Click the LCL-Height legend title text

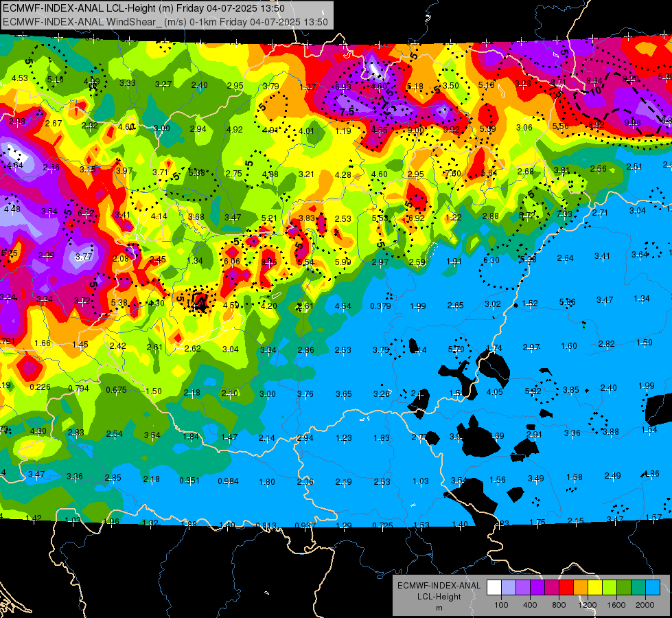(439, 597)
